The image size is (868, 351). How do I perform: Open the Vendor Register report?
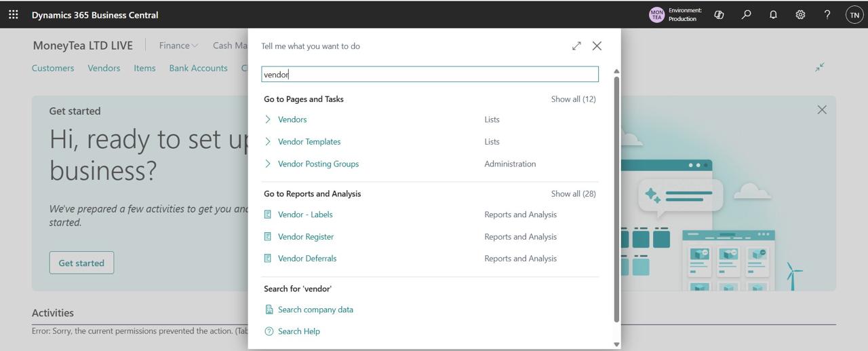pos(306,236)
